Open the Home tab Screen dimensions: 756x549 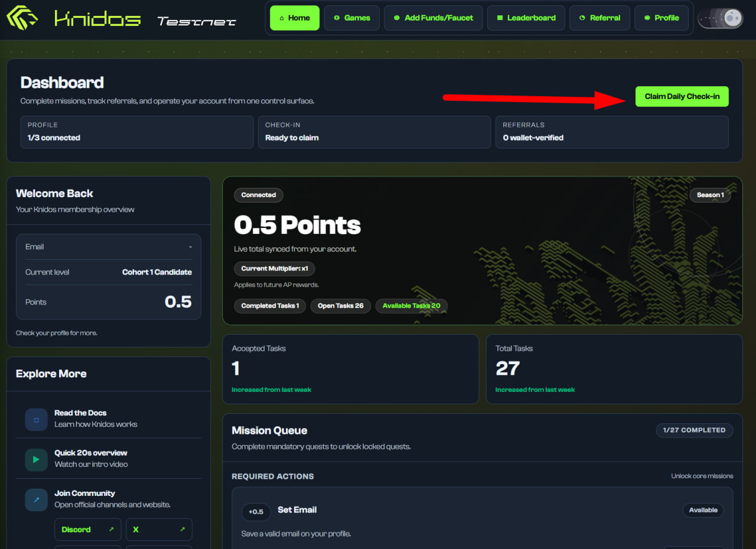pos(295,18)
